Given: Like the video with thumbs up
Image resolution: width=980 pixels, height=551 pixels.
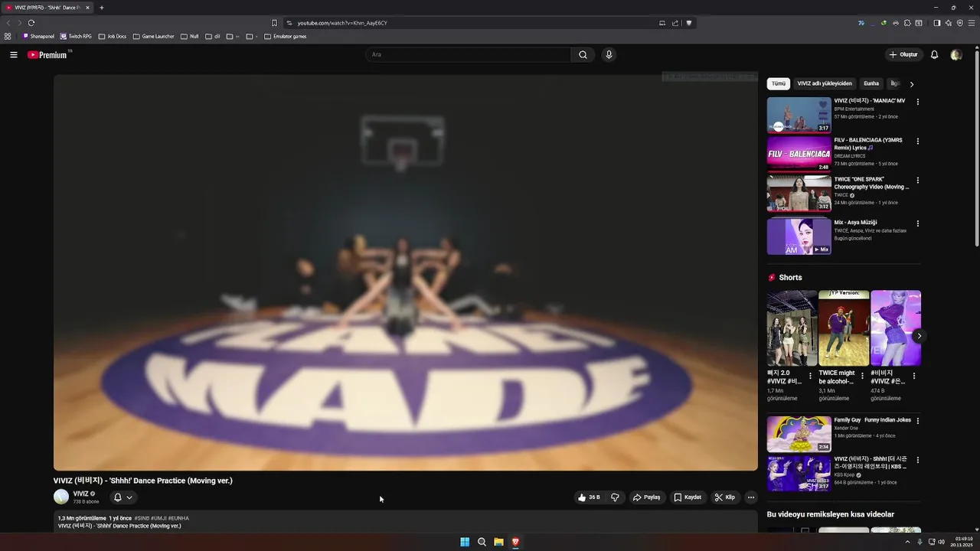Looking at the screenshot, I should [589, 497].
